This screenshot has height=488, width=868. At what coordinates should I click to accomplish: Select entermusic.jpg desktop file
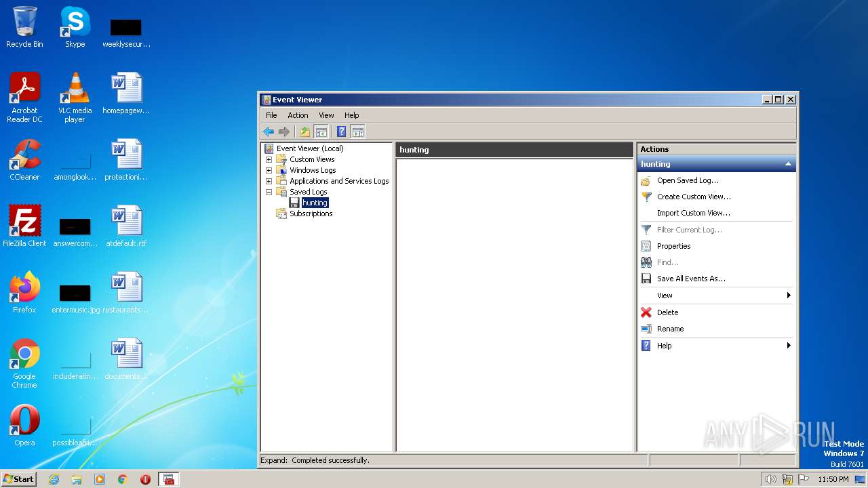(x=75, y=297)
